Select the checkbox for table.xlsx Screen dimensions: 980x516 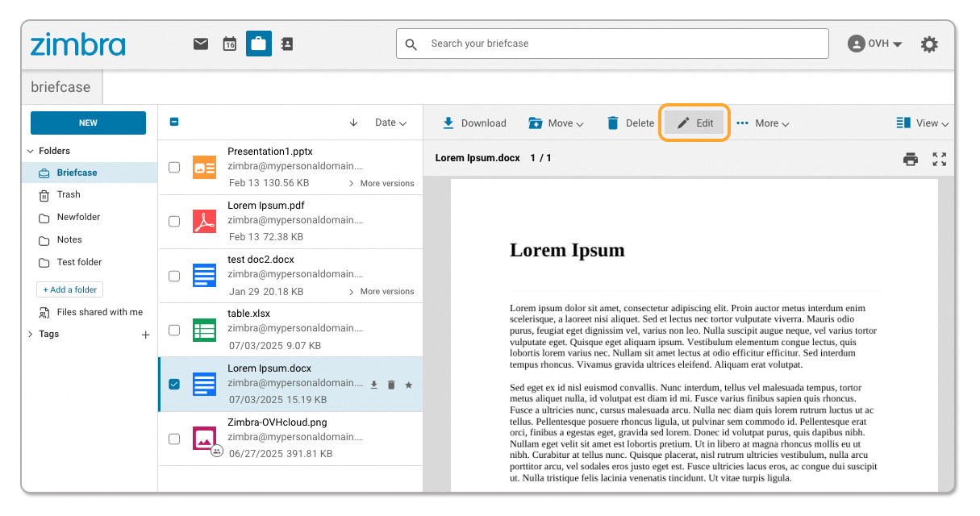tap(173, 329)
